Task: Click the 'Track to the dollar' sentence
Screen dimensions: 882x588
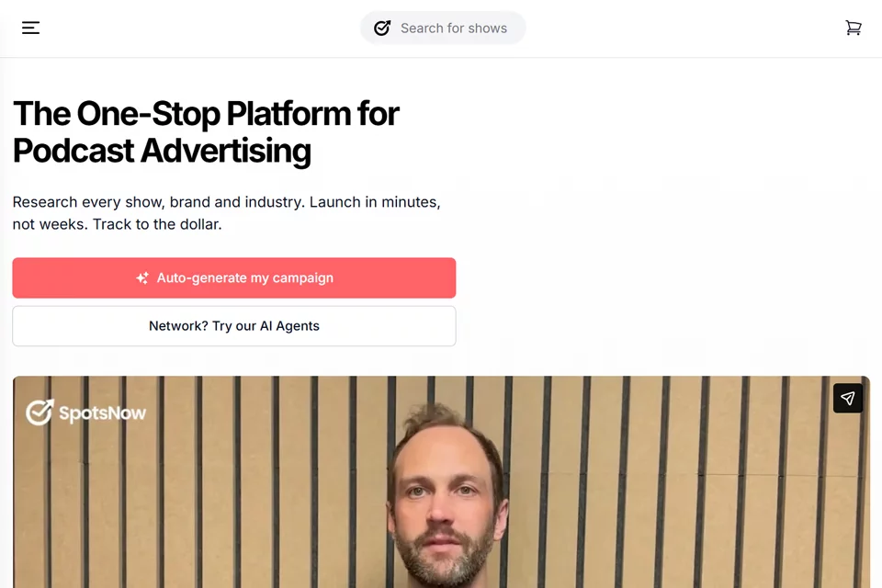Action: 157,224
